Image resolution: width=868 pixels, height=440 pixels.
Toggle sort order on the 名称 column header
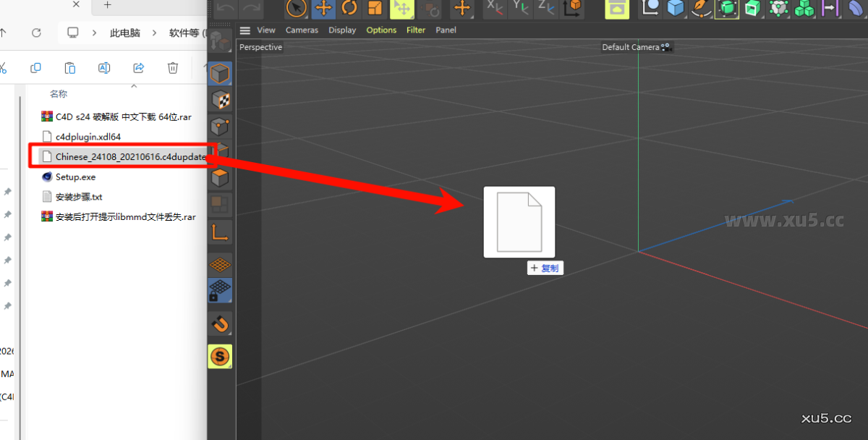(x=58, y=93)
